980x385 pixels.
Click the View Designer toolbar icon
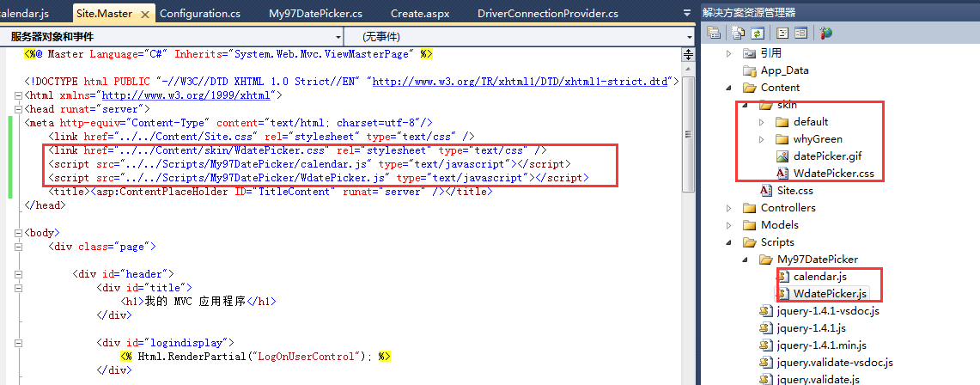tap(800, 34)
